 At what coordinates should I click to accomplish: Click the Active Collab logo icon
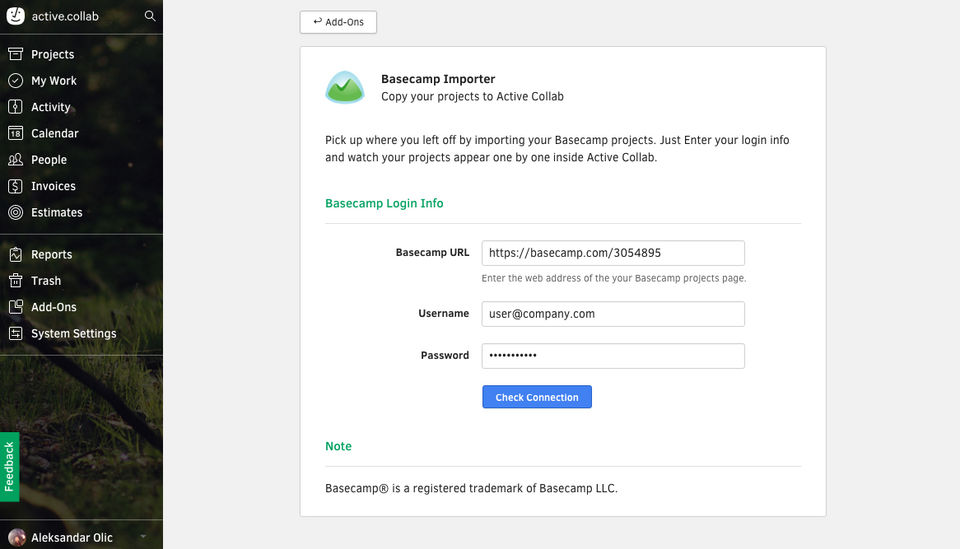tap(16, 16)
